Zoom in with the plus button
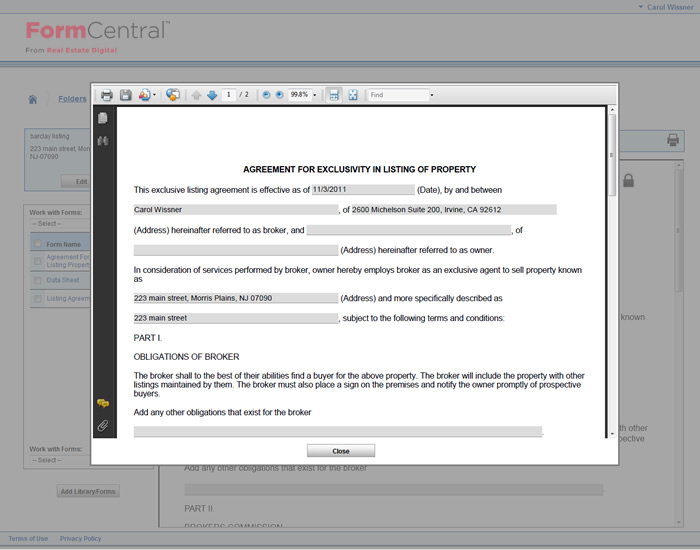 pos(279,95)
